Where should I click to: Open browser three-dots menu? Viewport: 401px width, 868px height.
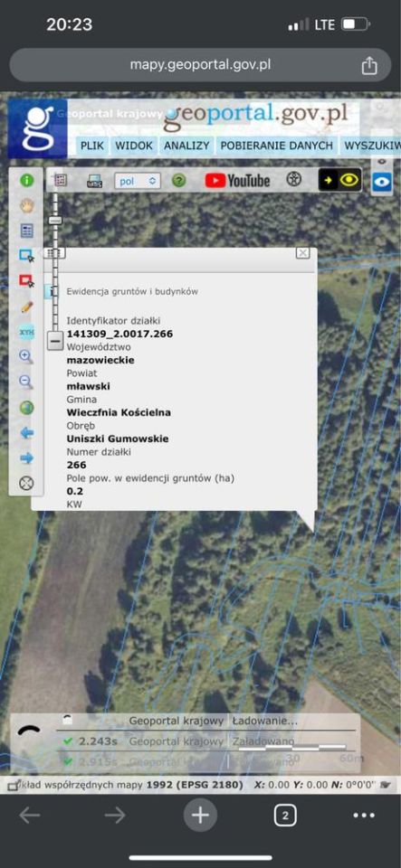click(364, 815)
